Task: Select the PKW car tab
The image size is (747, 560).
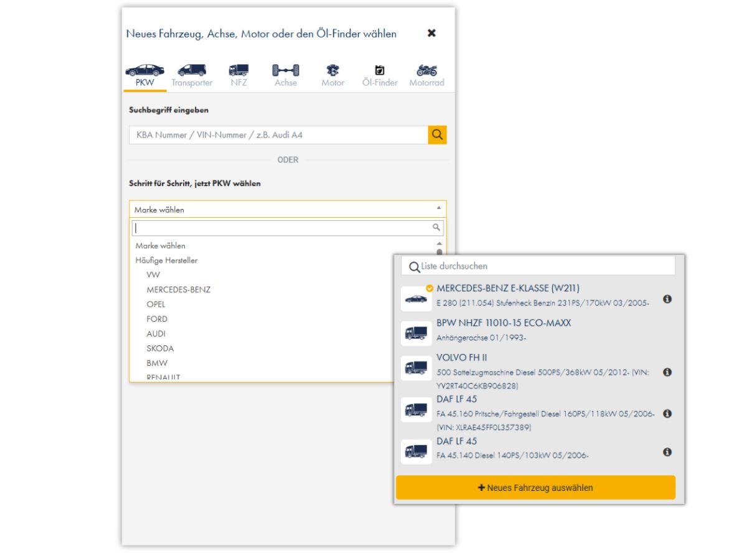Action: (145, 76)
